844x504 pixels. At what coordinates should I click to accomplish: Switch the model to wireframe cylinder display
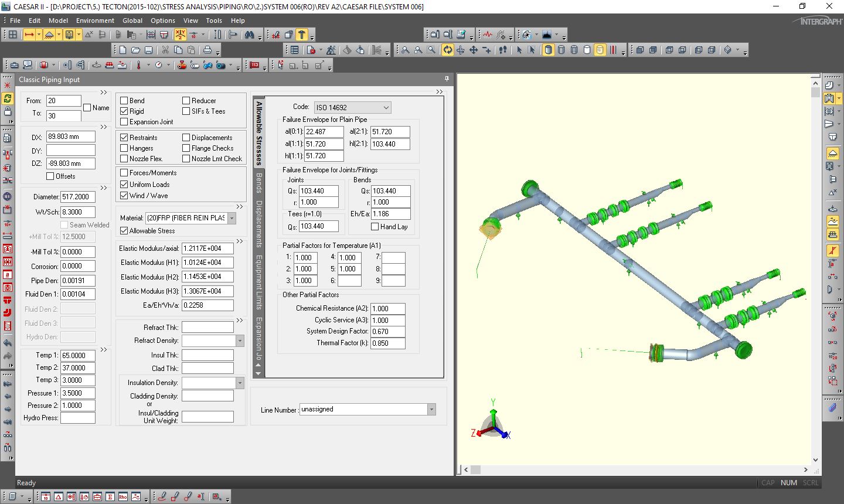pyautogui.click(x=561, y=50)
